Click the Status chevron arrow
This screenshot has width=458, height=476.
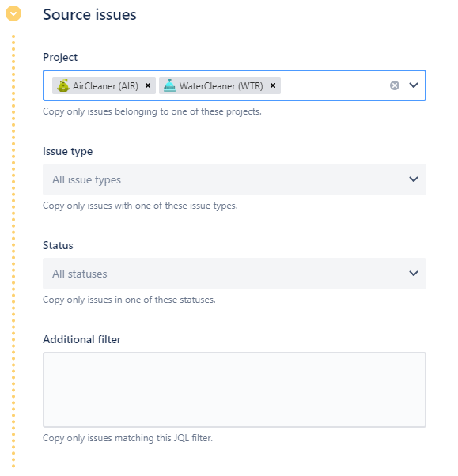[414, 274]
